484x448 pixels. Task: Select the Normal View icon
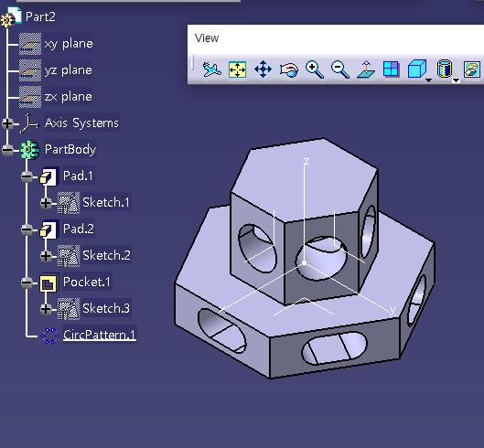coord(366,69)
